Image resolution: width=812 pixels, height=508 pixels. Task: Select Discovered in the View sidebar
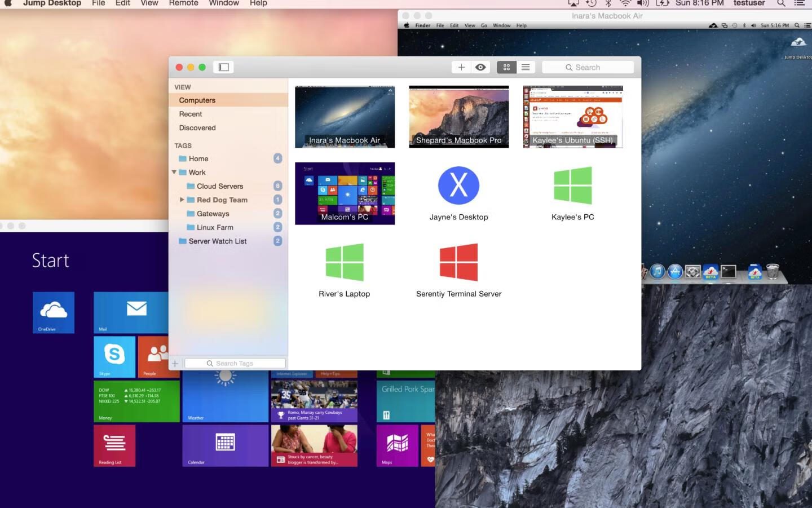pos(197,128)
